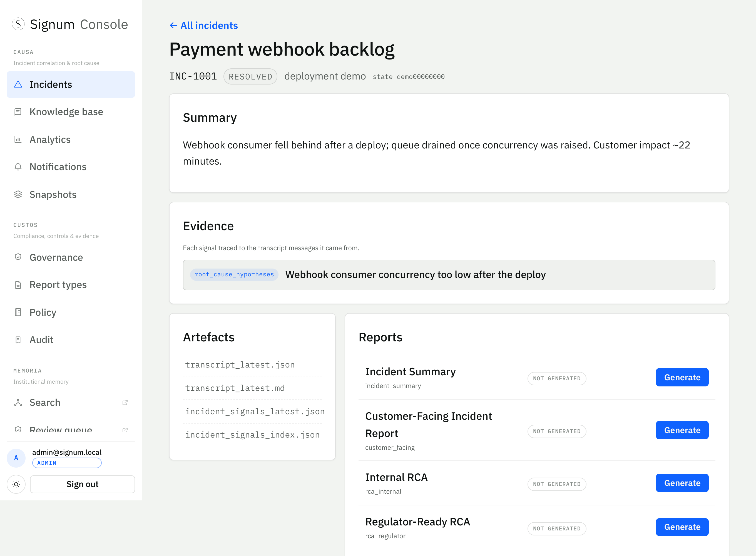Click the Search graph icon in Memoria
The height and width of the screenshot is (556, 756).
pos(18,403)
